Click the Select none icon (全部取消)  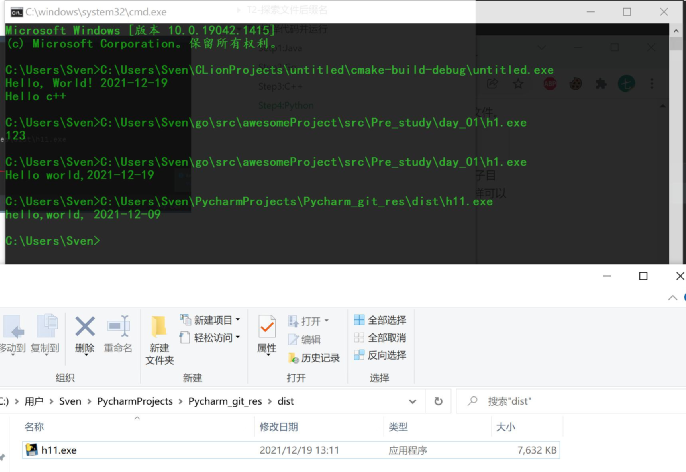359,337
